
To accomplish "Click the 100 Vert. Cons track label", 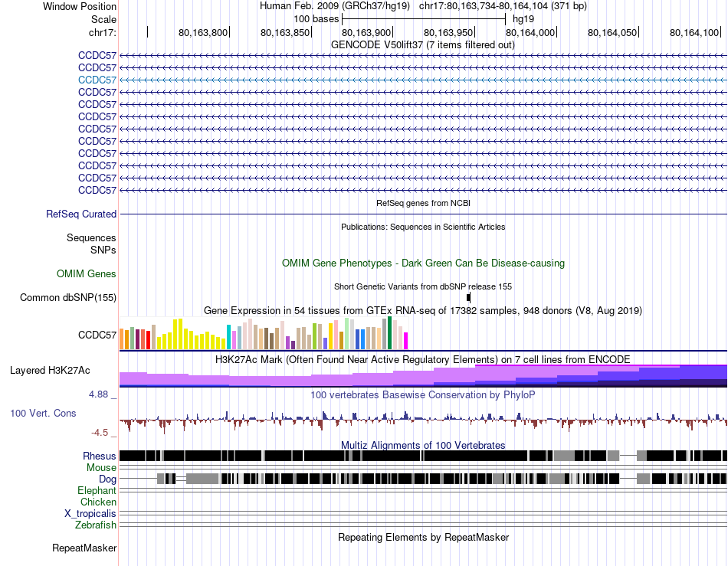I will pyautogui.click(x=43, y=413).
